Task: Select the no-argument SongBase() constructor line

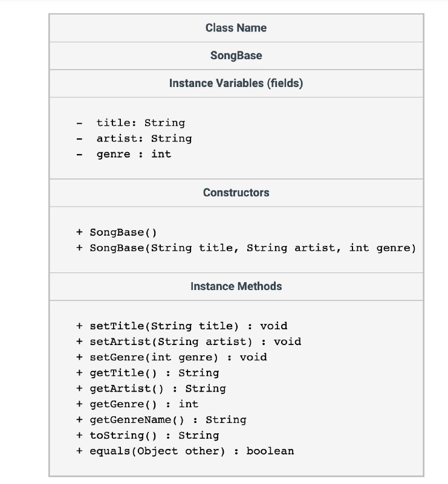Action: point(123,232)
